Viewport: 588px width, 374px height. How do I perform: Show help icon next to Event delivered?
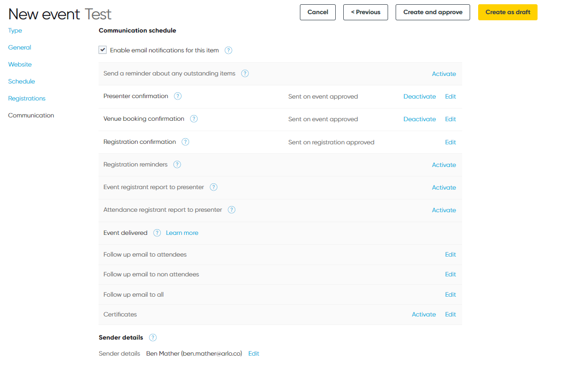(157, 233)
